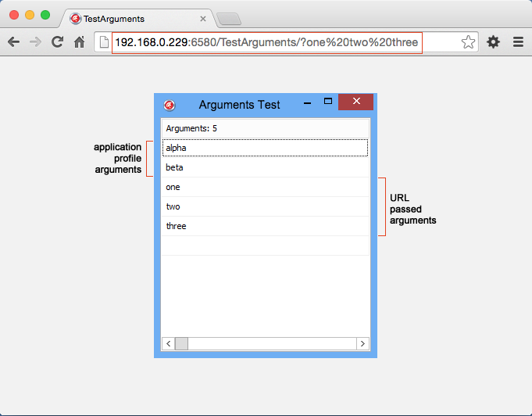Click the browser forward arrow
532x416 pixels.
pyautogui.click(x=35, y=42)
